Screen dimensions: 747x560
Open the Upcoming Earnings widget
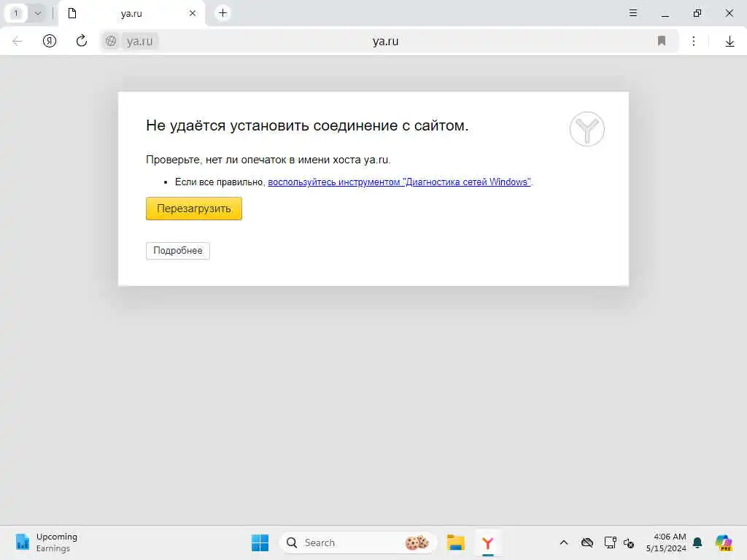(x=47, y=542)
